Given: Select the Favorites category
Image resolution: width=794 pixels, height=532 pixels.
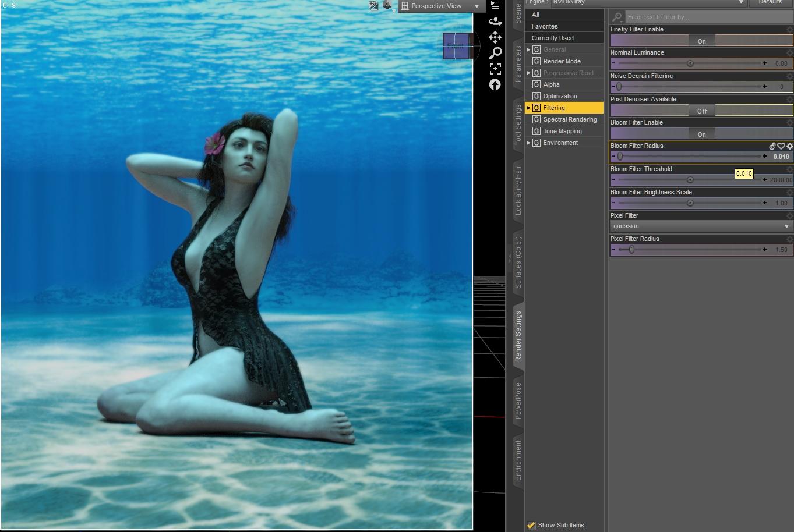Looking at the screenshot, I should pyautogui.click(x=564, y=26).
